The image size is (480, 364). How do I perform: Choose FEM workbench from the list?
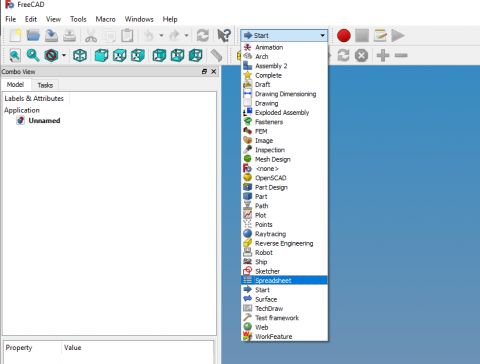tap(284, 131)
